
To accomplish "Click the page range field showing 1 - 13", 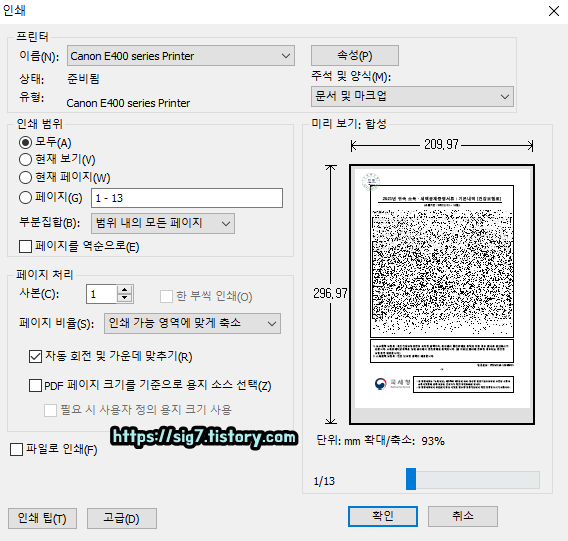I will [x=187, y=198].
